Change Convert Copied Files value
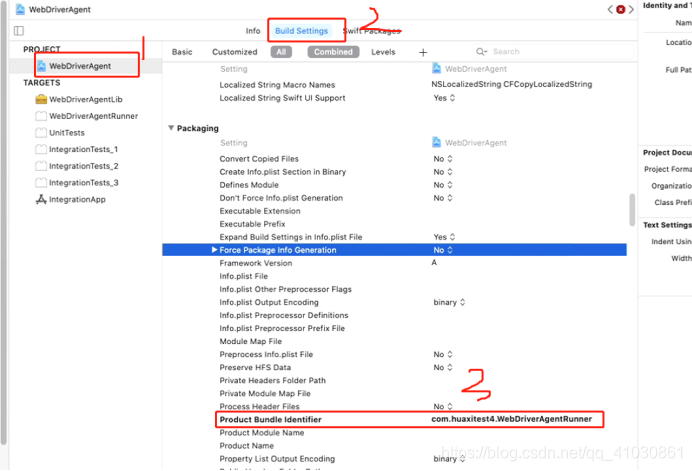This screenshot has width=692, height=471. pyautogui.click(x=443, y=159)
